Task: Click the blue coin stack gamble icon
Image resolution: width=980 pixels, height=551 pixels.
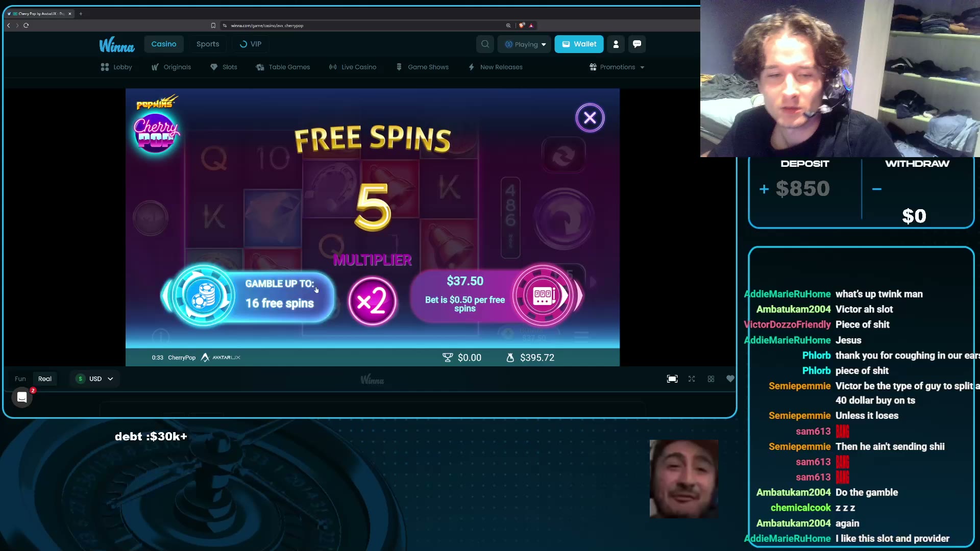Action: coord(204,295)
